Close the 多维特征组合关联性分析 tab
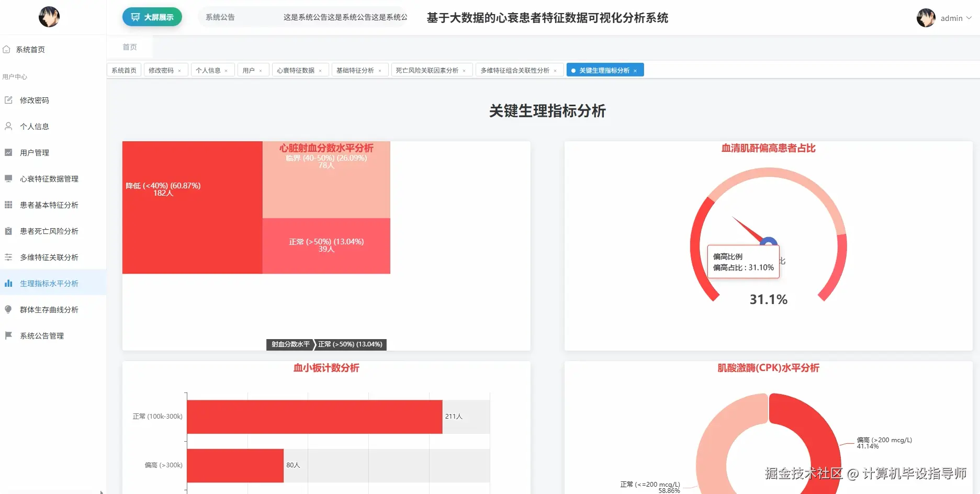 click(555, 71)
